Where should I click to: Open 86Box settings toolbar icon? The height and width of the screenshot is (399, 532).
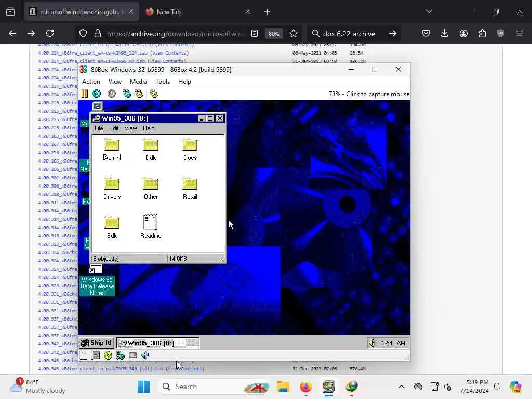pyautogui.click(x=154, y=94)
